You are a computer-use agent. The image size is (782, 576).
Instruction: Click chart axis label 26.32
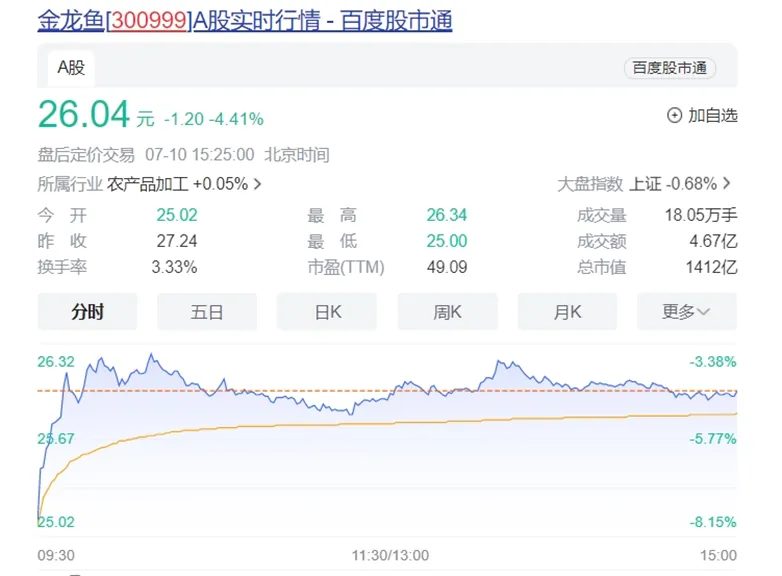coord(56,362)
